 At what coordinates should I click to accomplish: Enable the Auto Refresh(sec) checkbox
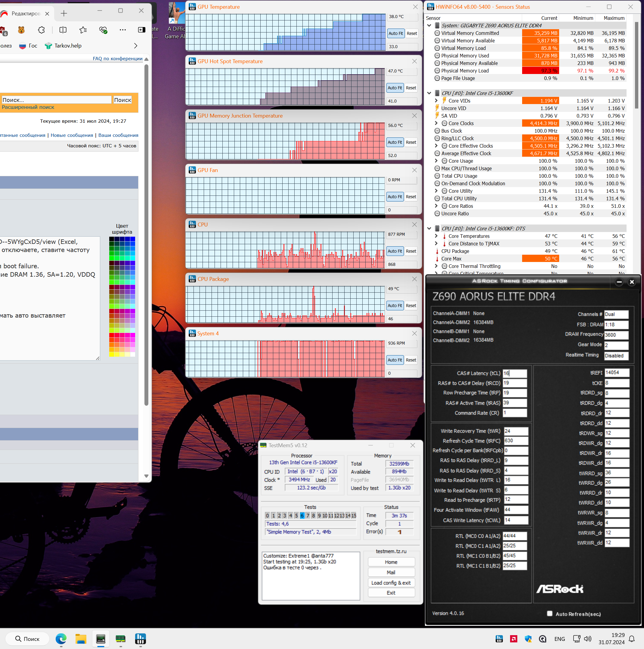point(550,614)
